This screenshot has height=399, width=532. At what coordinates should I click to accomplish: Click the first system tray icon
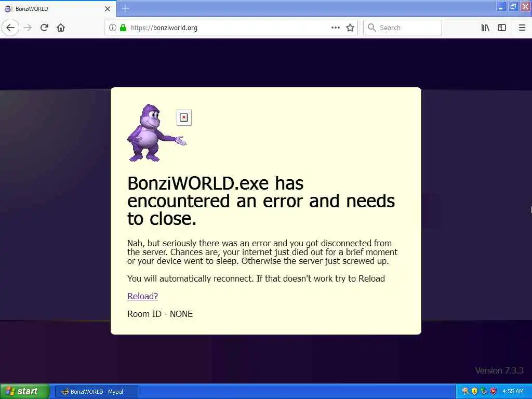coord(465,391)
